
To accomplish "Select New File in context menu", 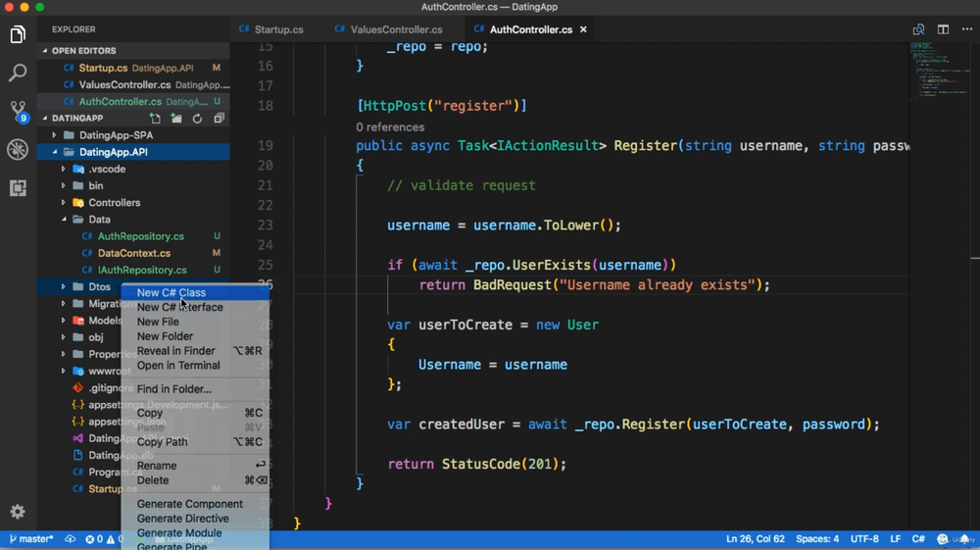I will (x=195, y=322).
